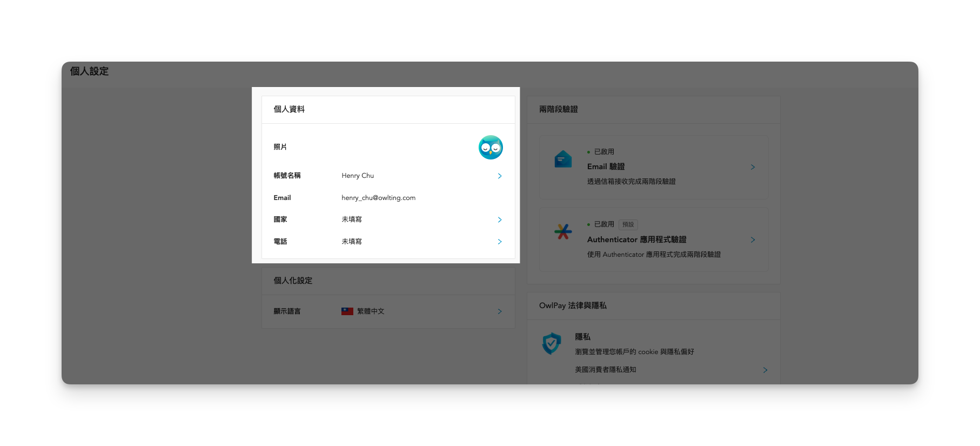Open the Authenticator 應用程式驗證 chevron
Screen dimensions: 980x446
click(753, 239)
